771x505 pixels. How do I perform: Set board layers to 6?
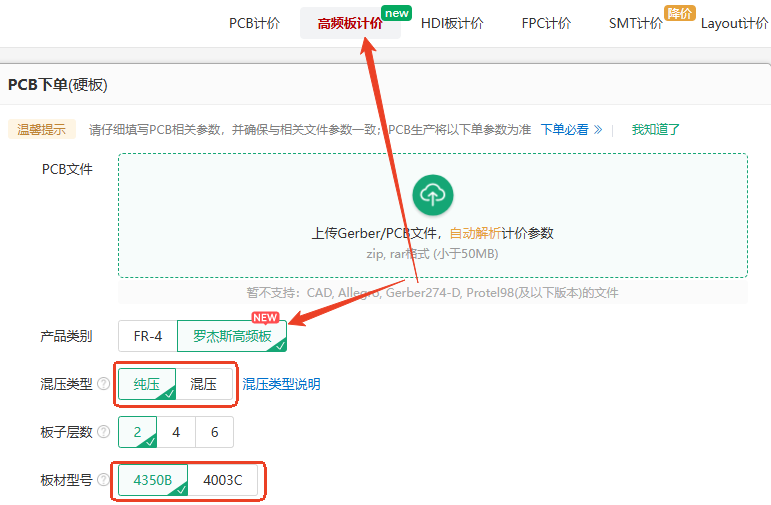point(214,432)
